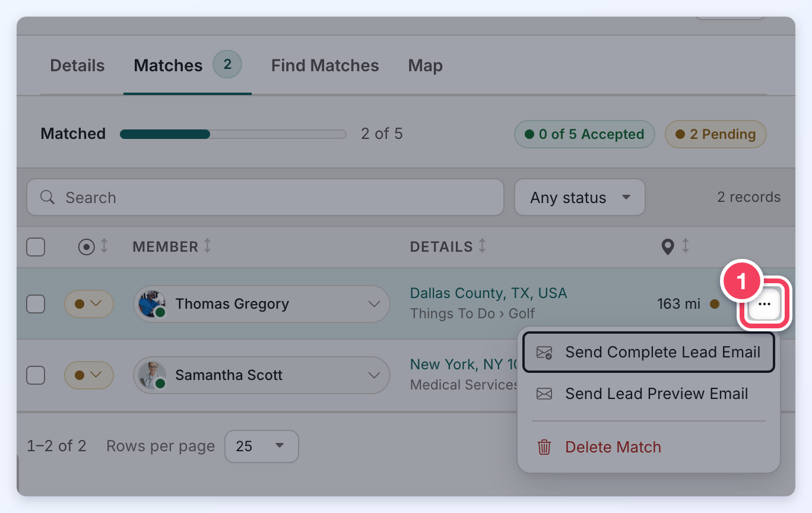812x513 pixels.
Task: Open the three-dot menu for Thomas Gregory
Action: tap(765, 304)
